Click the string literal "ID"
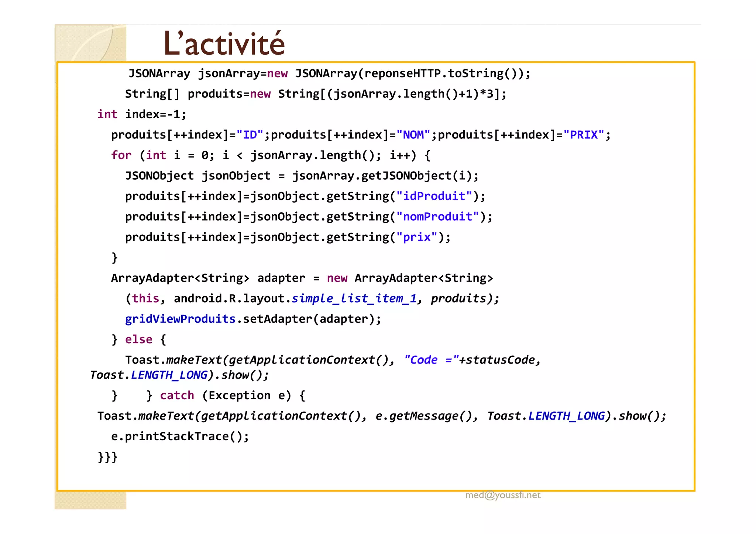Viewport: 756px width, 534px height. click(250, 135)
